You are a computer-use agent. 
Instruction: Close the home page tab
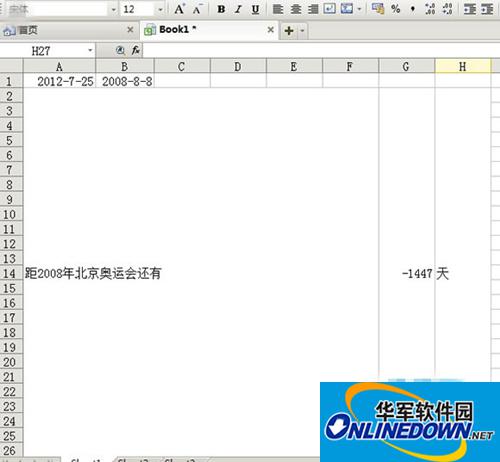click(x=130, y=30)
